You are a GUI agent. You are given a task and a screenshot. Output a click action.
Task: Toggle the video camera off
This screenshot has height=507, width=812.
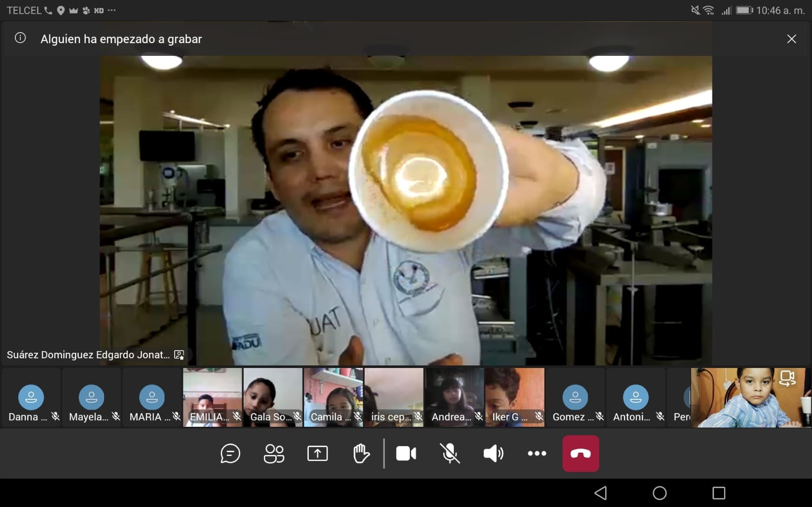click(x=406, y=453)
